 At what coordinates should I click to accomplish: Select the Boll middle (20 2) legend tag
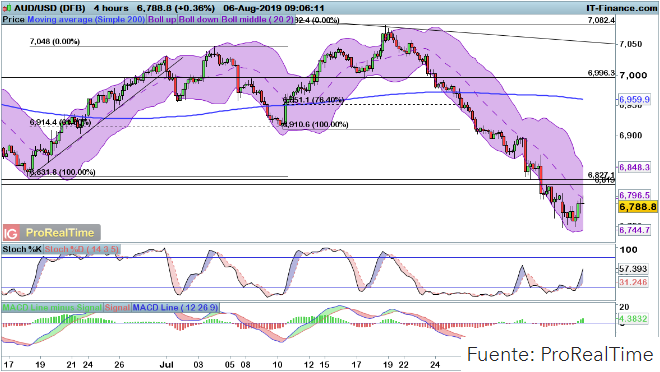click(x=257, y=19)
